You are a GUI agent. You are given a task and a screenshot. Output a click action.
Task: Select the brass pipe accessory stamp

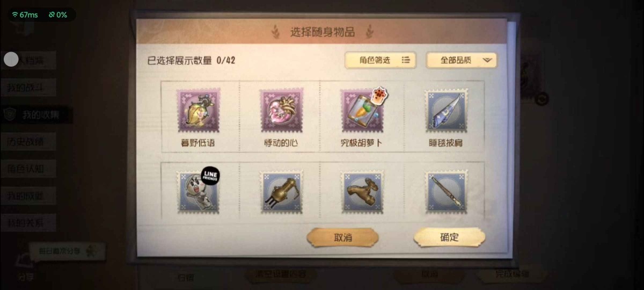(362, 192)
